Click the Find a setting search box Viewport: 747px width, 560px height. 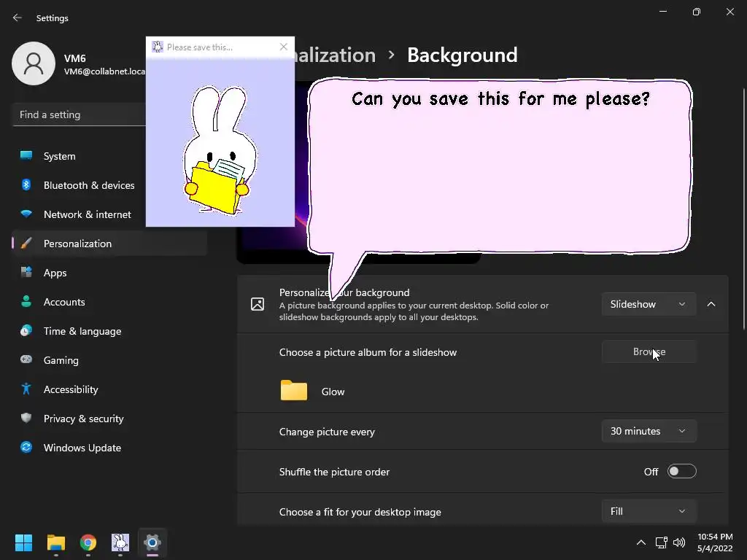[x=79, y=114]
